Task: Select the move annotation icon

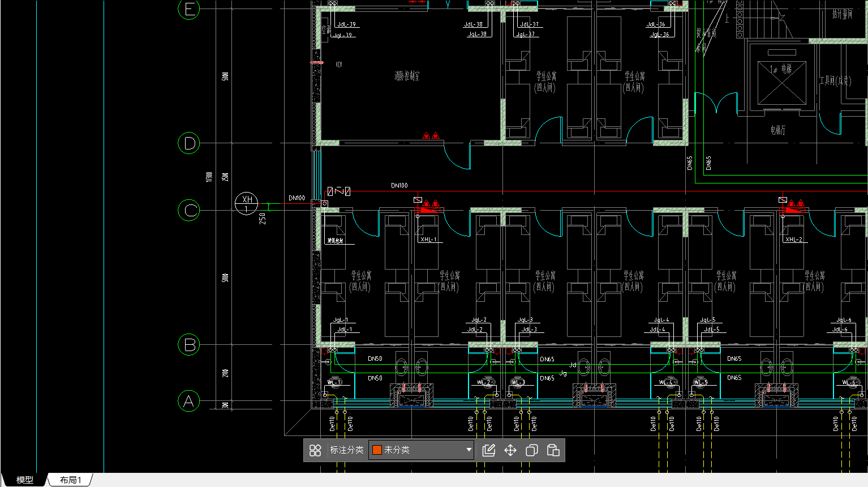Action: [510, 450]
